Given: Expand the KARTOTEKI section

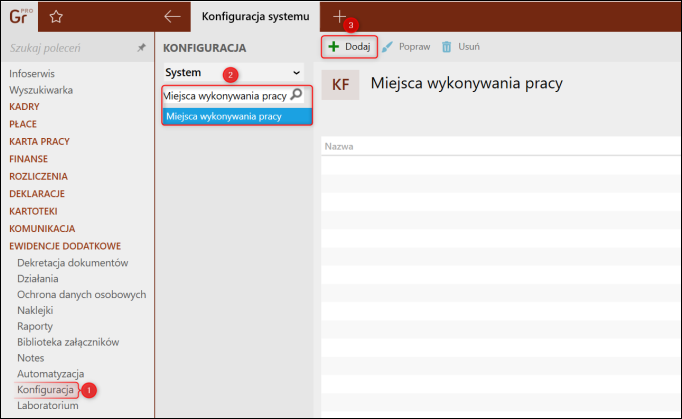Looking at the screenshot, I should (x=33, y=211).
